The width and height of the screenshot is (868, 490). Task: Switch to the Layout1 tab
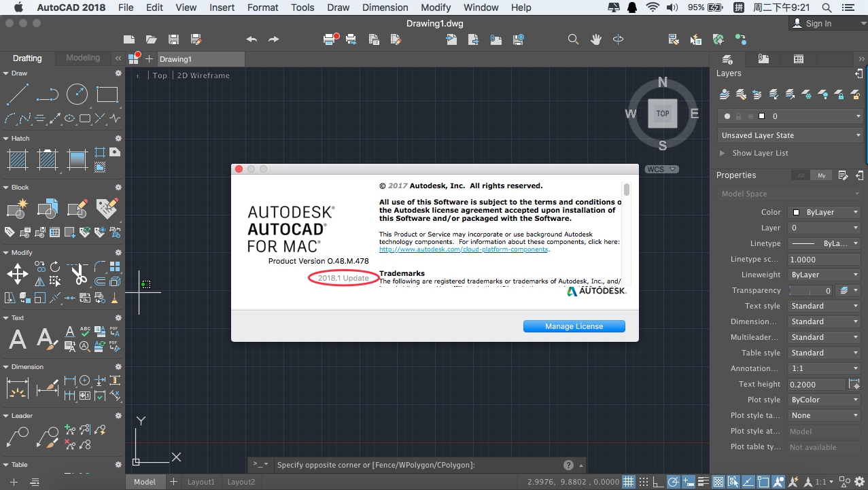[201, 482]
